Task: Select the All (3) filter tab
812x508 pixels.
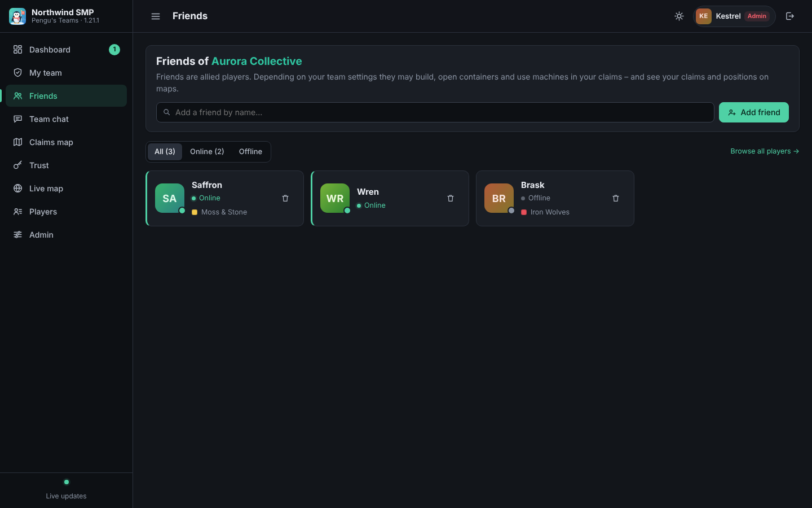Action: pyautogui.click(x=165, y=151)
